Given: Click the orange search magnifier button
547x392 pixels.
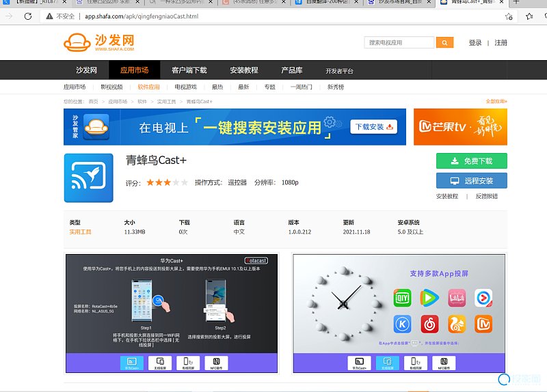Looking at the screenshot, I should pos(444,42).
